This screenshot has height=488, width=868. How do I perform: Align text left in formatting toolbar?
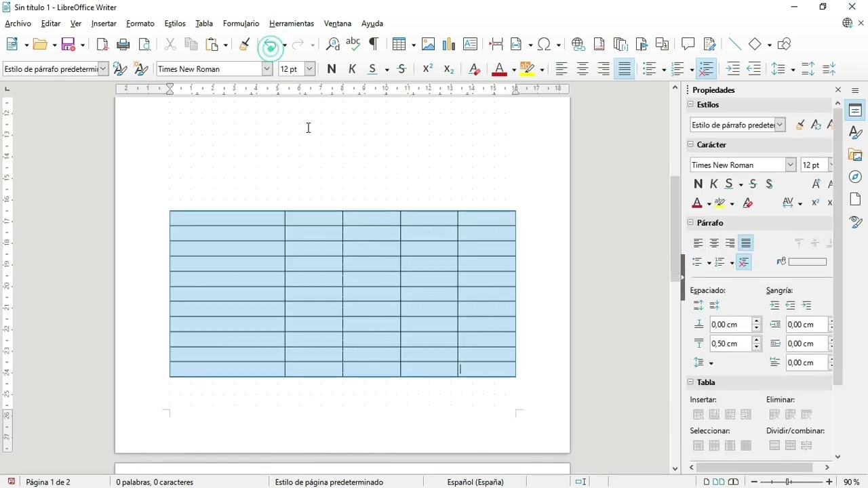point(561,69)
